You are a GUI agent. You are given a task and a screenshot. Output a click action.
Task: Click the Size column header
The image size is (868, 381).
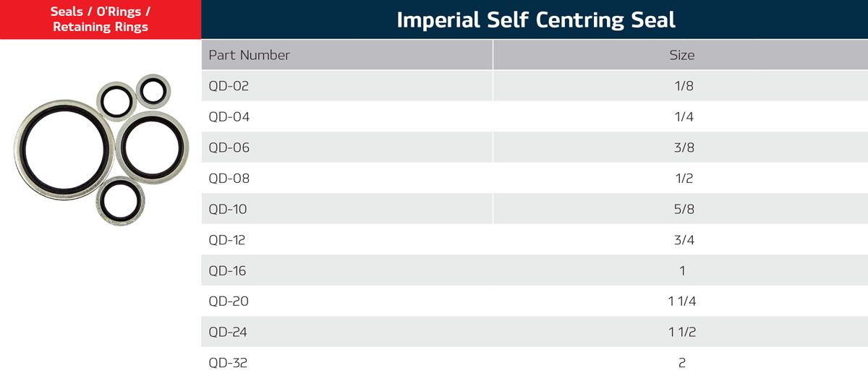point(681,55)
